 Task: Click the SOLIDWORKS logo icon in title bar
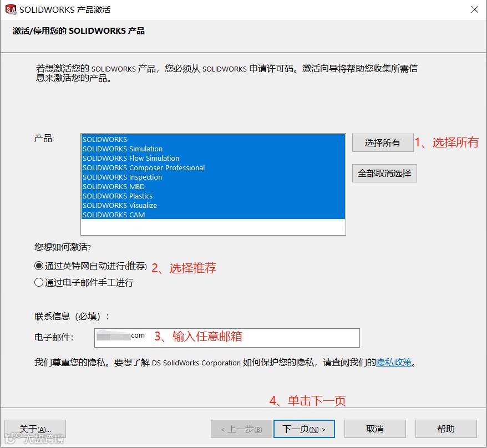pyautogui.click(x=11, y=9)
